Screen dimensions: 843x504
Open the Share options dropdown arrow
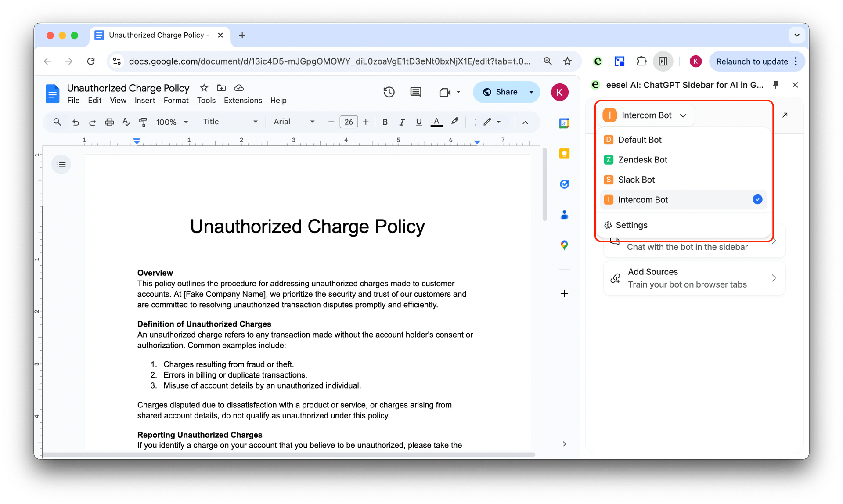pyautogui.click(x=531, y=92)
